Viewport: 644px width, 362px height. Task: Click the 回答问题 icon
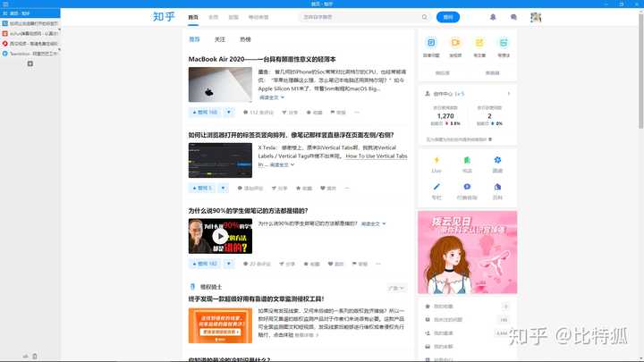(431, 43)
